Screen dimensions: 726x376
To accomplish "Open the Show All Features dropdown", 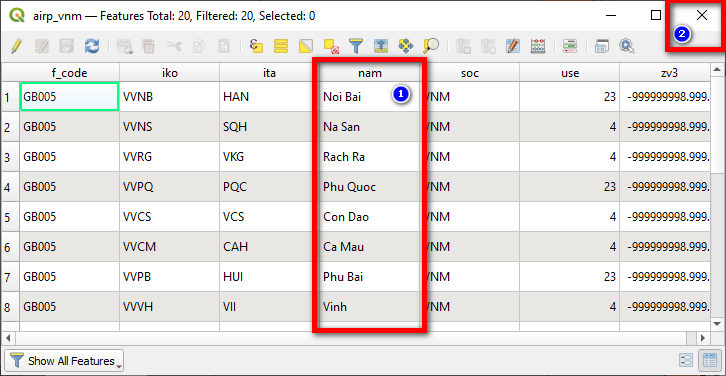I will click(x=64, y=361).
